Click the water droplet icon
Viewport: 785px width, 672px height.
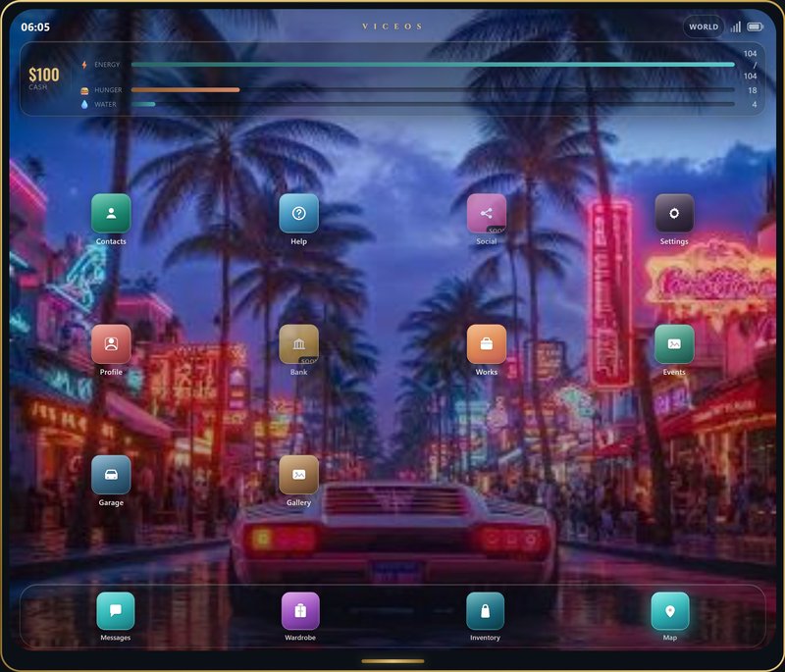pyautogui.click(x=84, y=104)
